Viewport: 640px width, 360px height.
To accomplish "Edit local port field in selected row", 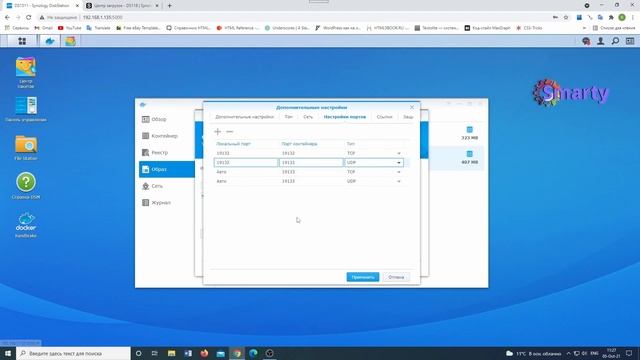I will 246,162.
